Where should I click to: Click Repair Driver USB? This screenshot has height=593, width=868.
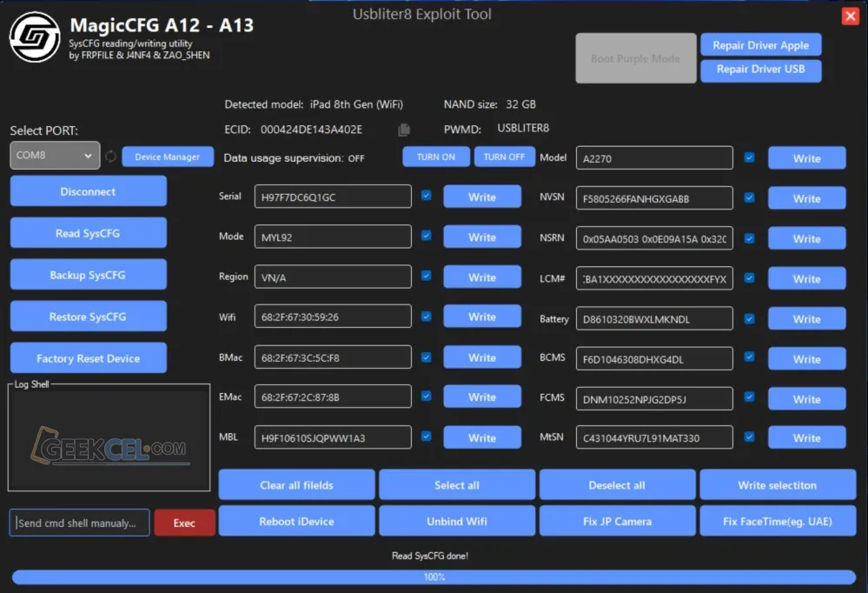pyautogui.click(x=760, y=70)
